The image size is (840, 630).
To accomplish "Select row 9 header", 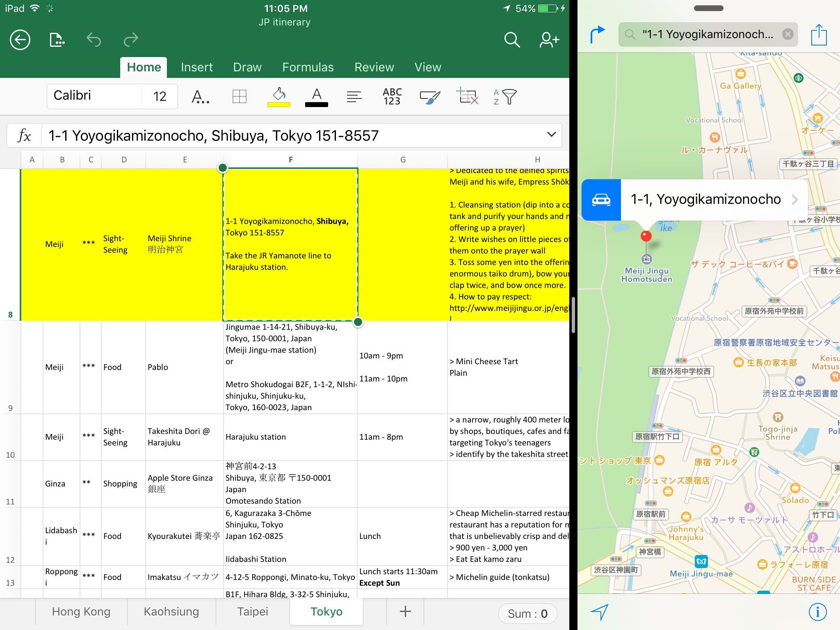I will coord(10,367).
